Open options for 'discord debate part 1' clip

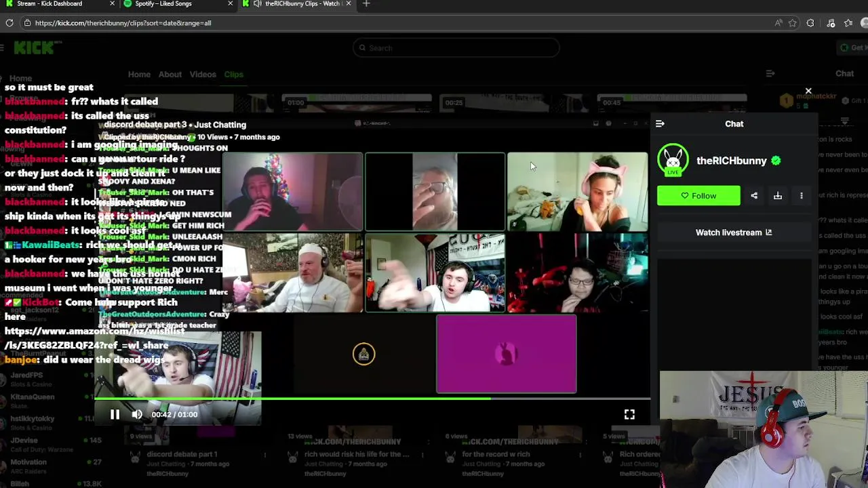tap(265, 455)
